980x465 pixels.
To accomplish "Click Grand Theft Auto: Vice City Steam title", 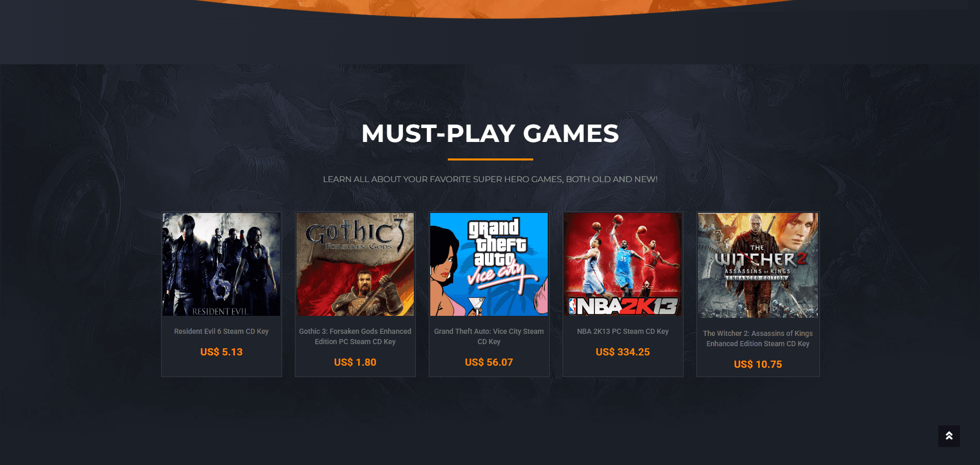I will coord(489,336).
